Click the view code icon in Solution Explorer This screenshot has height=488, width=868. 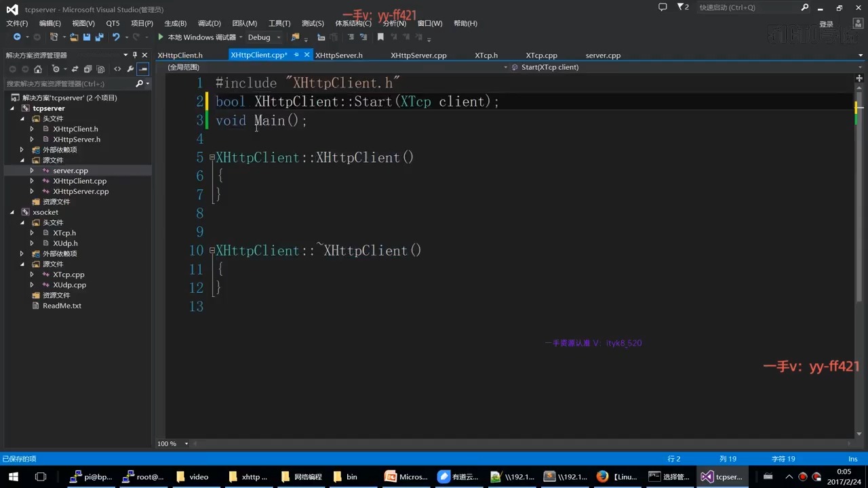pyautogui.click(x=117, y=69)
